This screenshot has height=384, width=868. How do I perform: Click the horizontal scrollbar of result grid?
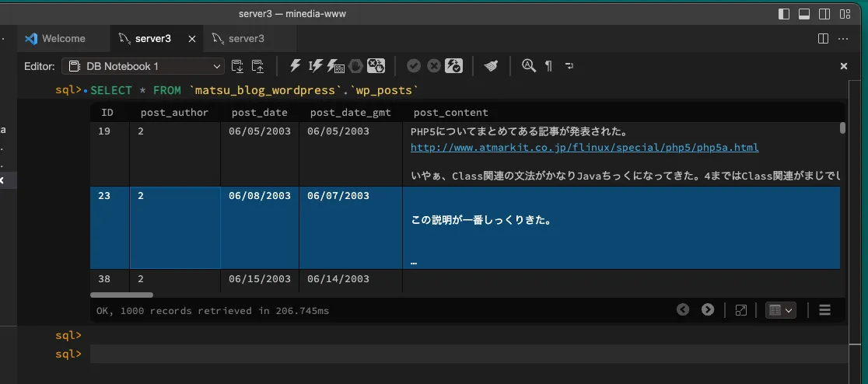[121, 295]
